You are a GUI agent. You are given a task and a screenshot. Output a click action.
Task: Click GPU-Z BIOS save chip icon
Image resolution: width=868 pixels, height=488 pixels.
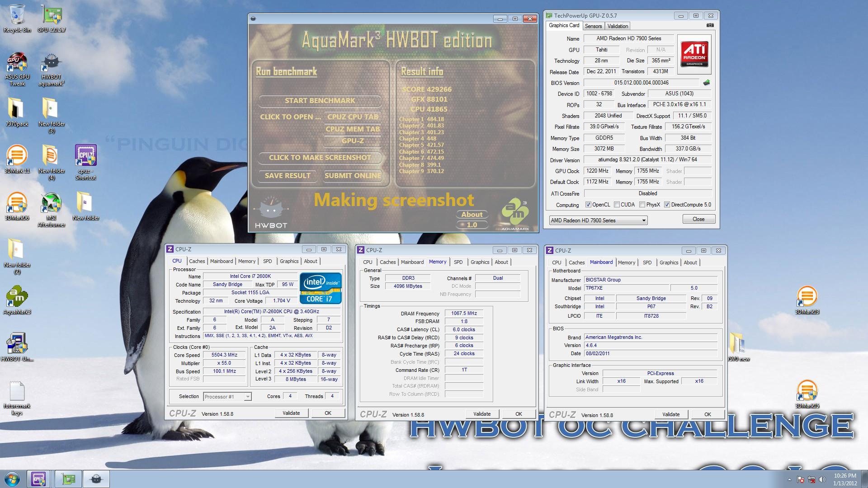tap(707, 83)
